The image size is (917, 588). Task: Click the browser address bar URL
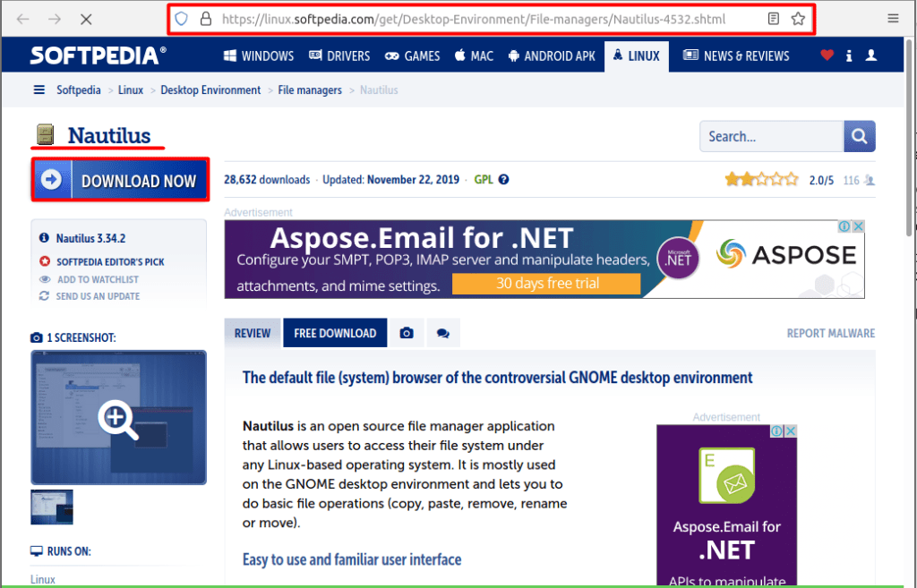[x=474, y=20]
